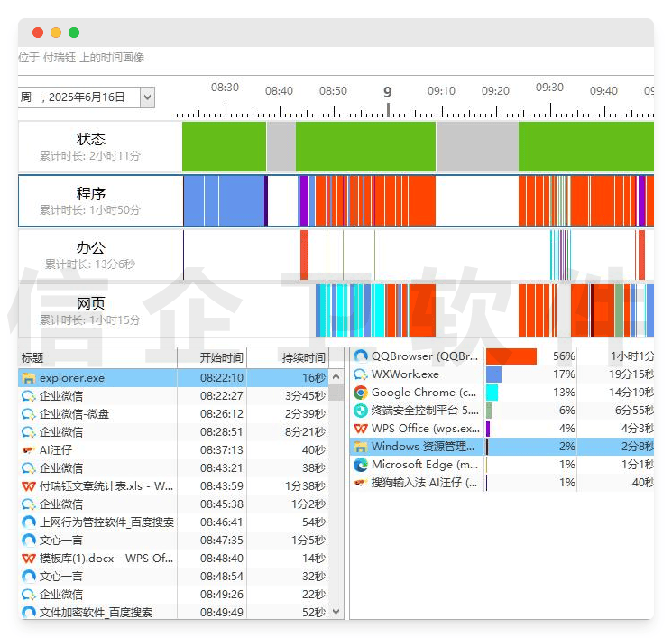Switch to the 办公 timeline row
Image resolution: width=672 pixels, height=638 pixels.
coord(91,248)
